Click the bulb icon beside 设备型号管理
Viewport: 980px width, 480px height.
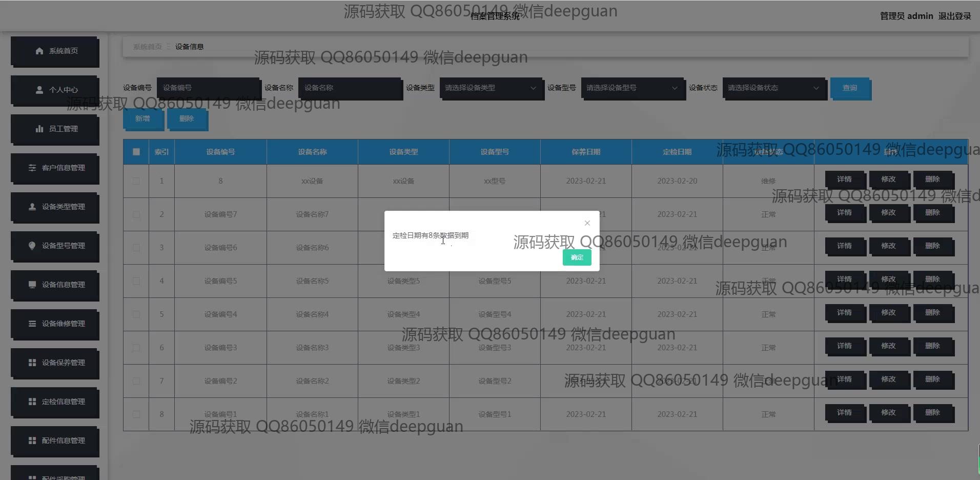[32, 246]
